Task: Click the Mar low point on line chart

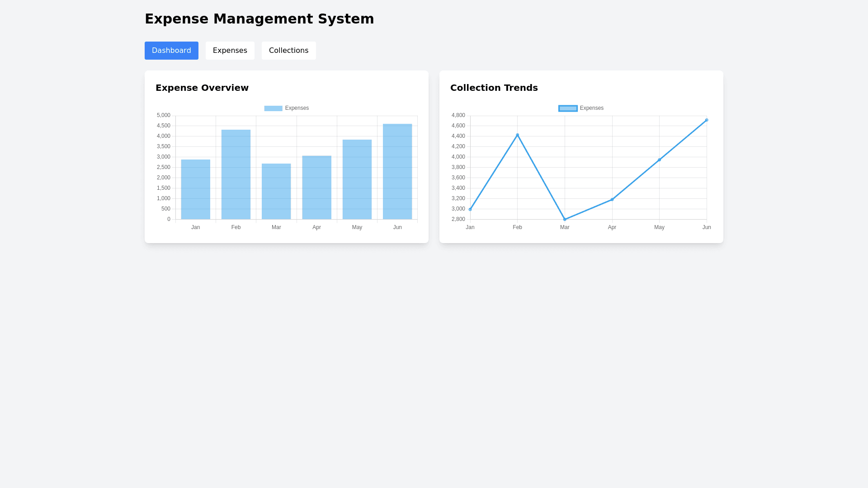Action: tap(565, 220)
